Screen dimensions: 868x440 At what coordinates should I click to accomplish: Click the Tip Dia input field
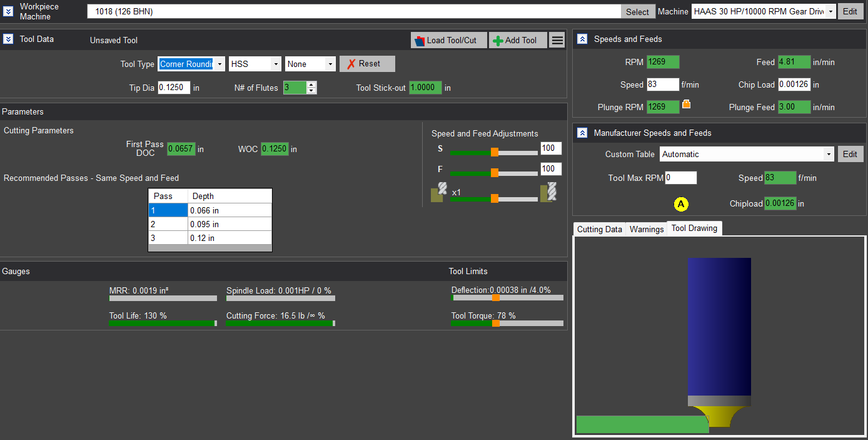174,88
